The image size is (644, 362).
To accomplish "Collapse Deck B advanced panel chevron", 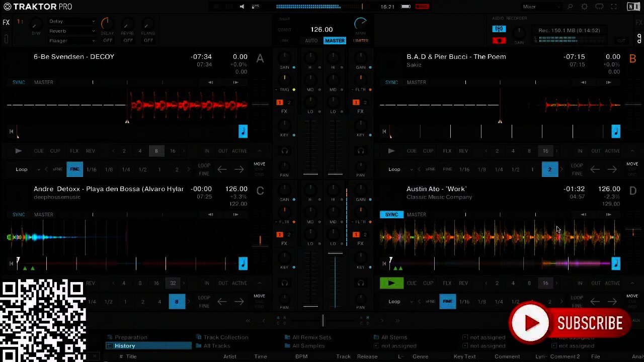I will tap(632, 151).
